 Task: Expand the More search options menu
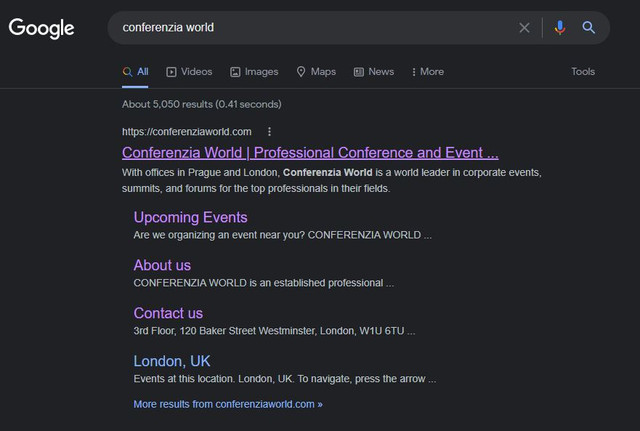click(x=427, y=72)
